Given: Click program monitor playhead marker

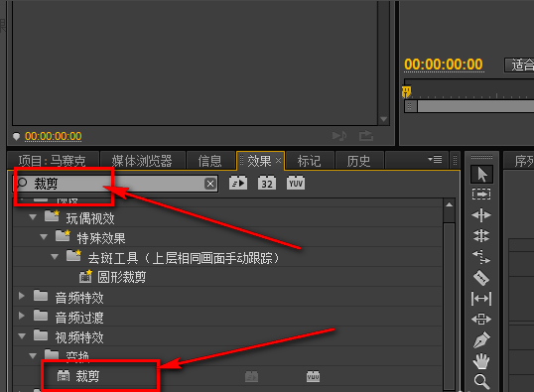Looking at the screenshot, I should tap(406, 91).
